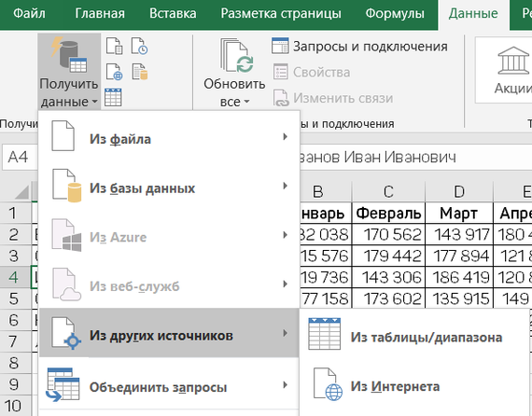Open the Get Data (Получить данные) dropdown
This screenshot has width=532, height=416.
pyautogui.click(x=69, y=72)
